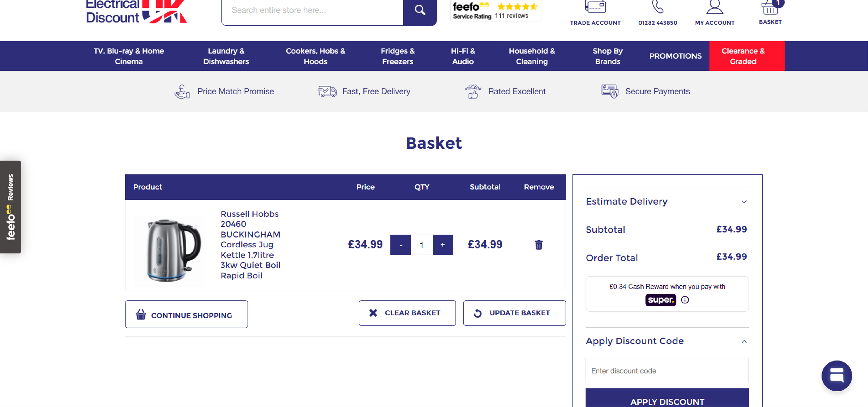Click the CLEAR BASKET button

pos(407,313)
